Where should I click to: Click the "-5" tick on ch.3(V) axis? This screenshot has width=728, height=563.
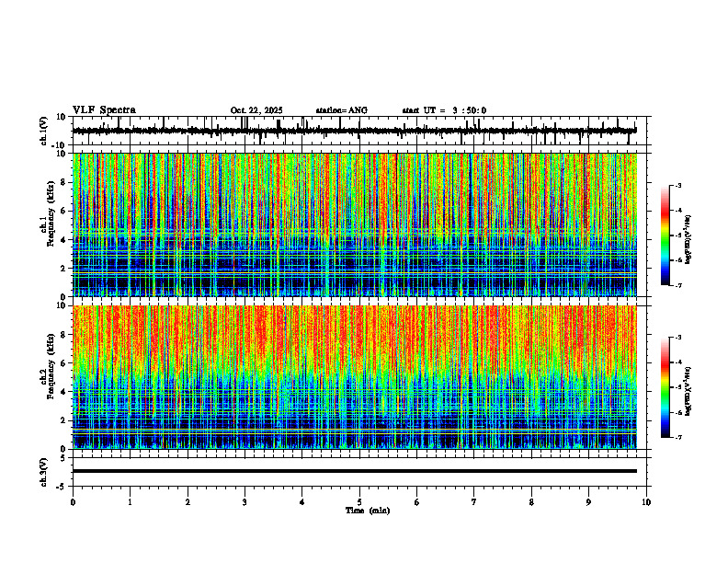coord(63,487)
